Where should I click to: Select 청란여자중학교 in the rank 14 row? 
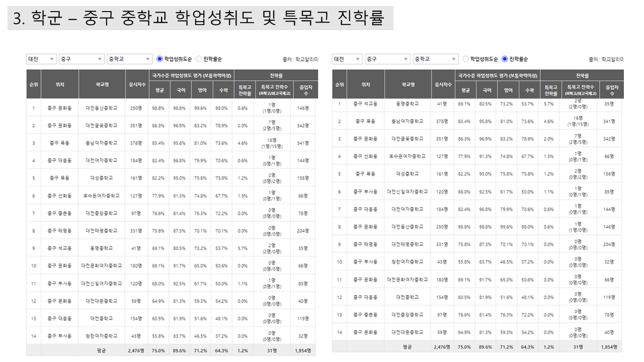click(x=102, y=336)
